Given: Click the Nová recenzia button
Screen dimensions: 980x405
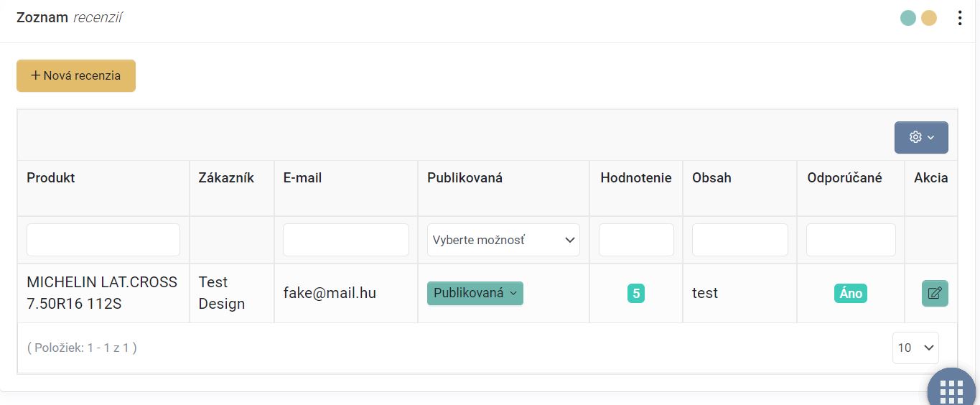Looking at the screenshot, I should coord(76,75).
